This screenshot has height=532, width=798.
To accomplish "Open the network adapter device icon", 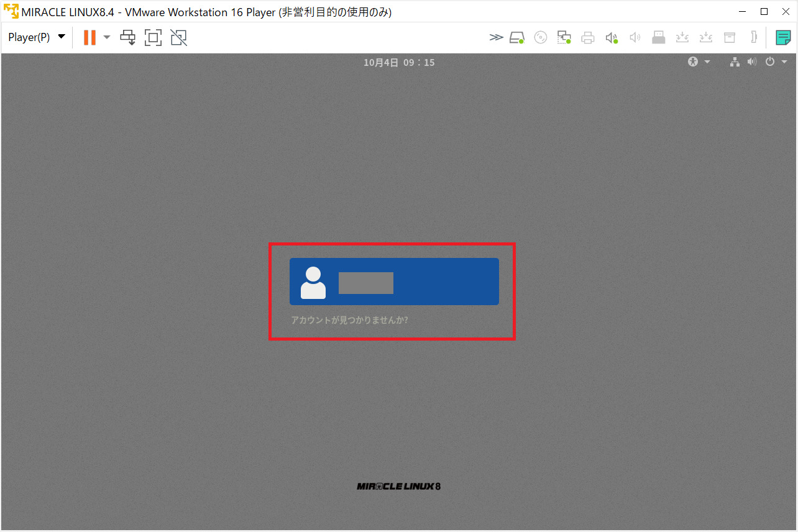I will pyautogui.click(x=564, y=37).
